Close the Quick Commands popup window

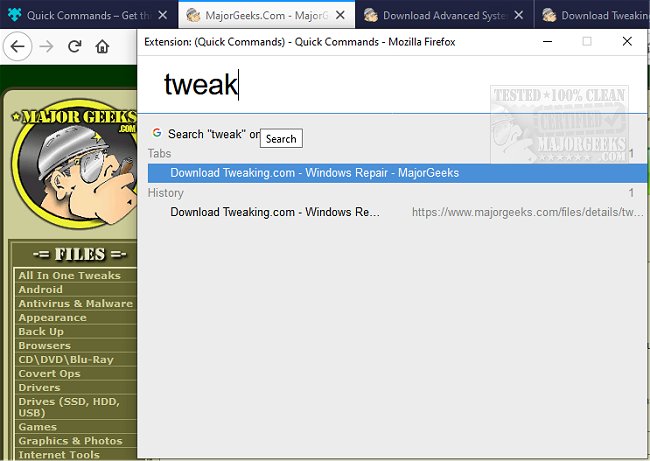[627, 41]
